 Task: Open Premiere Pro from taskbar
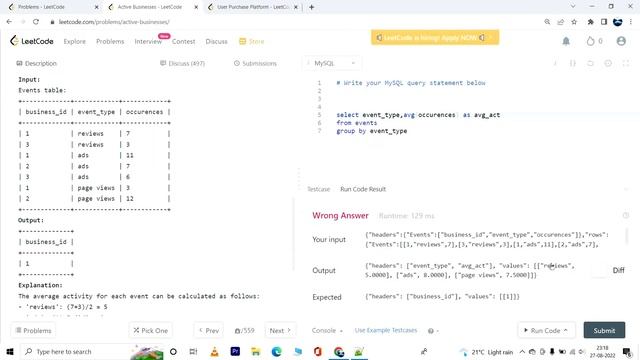click(235, 351)
